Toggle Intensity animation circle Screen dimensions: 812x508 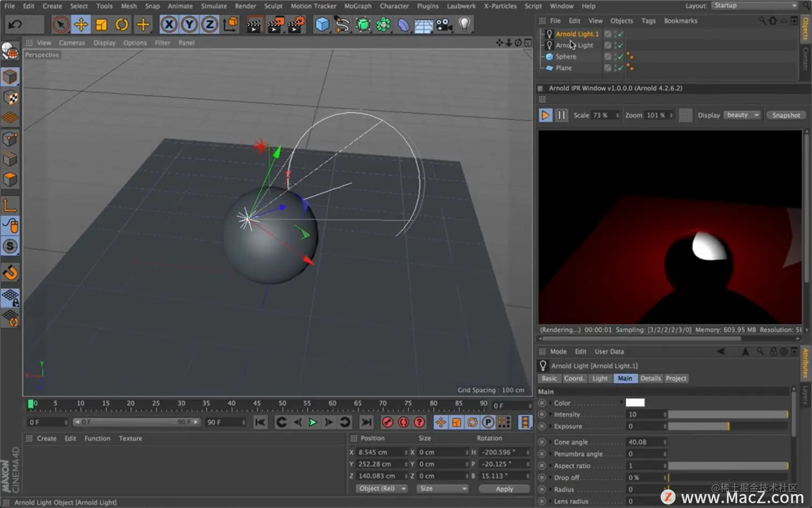(x=542, y=414)
